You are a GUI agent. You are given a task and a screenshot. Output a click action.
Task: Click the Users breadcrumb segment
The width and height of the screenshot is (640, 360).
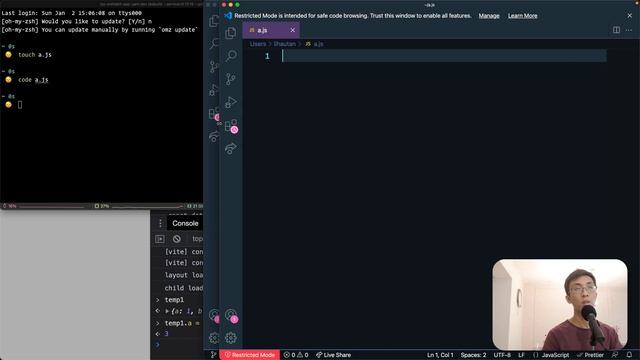coord(258,44)
